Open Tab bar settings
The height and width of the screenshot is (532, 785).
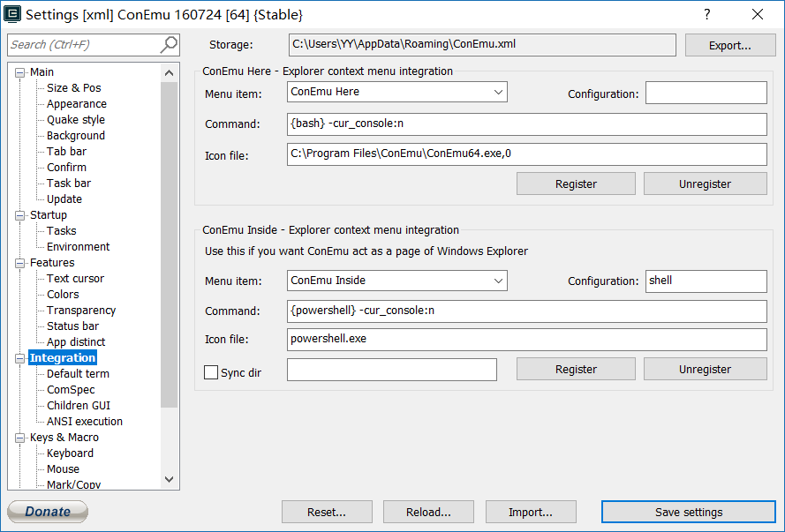click(66, 152)
